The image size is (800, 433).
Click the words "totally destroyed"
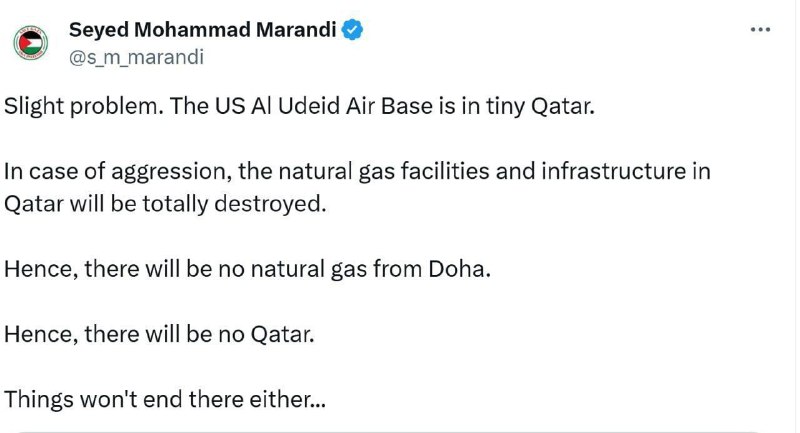[234, 204]
